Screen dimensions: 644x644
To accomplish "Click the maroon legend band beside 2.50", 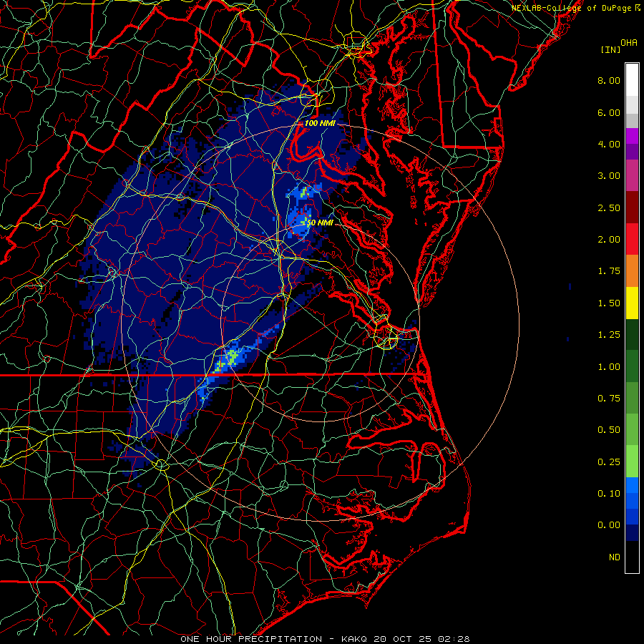I will (632, 208).
